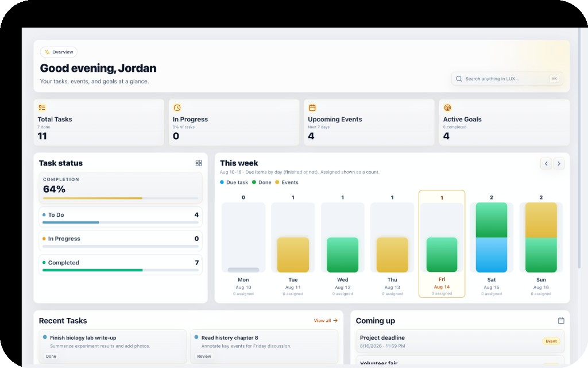Click the Sat Aug 15 blue due-task segment
The image size is (588, 368).
tap(492, 255)
